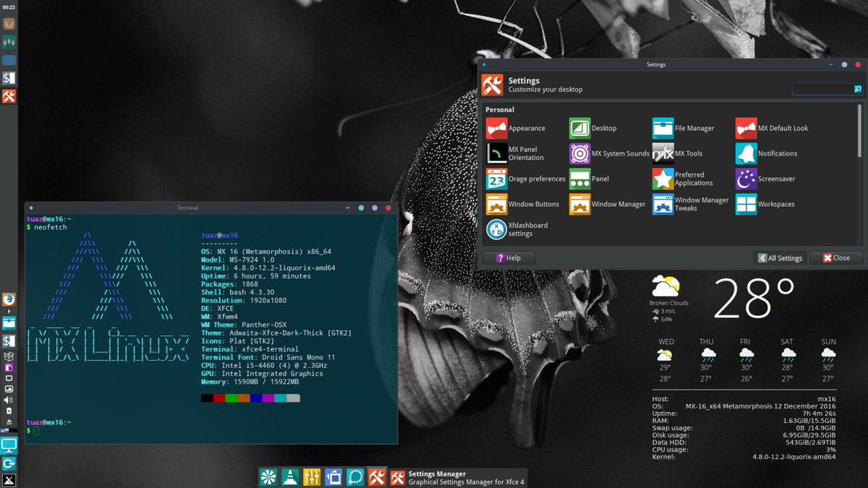
Task: Click the volume speaker tray icon
Action: point(9,400)
